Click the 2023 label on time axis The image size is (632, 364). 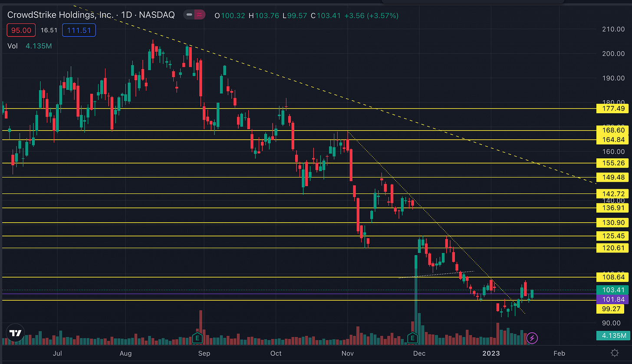click(490, 354)
